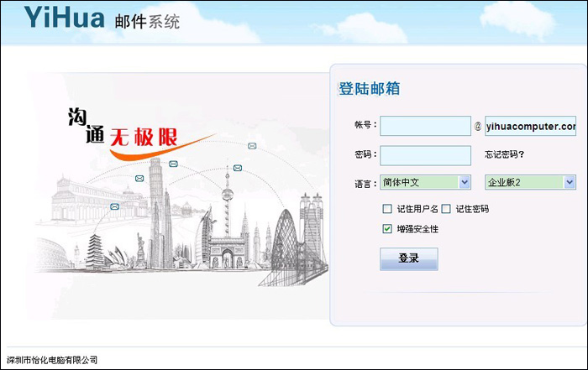Click the envelope icon above the Pisa tower
Viewport: 588px width, 370px height.
173,164
